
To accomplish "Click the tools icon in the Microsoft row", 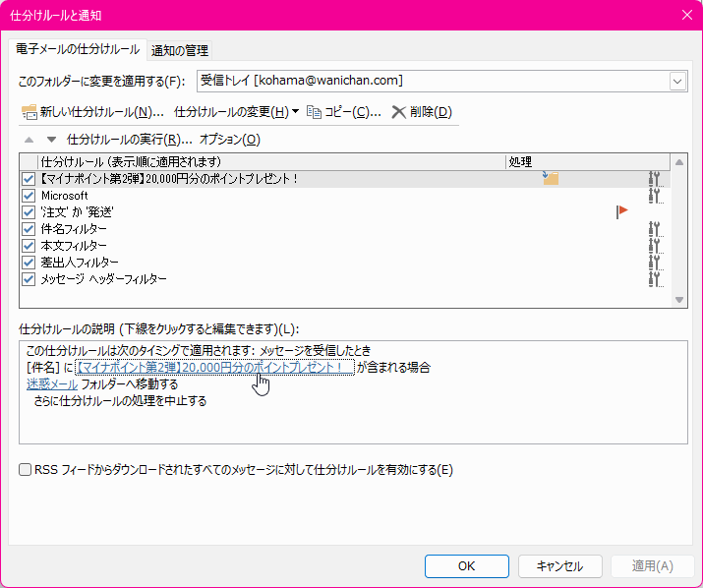I will coord(655,196).
